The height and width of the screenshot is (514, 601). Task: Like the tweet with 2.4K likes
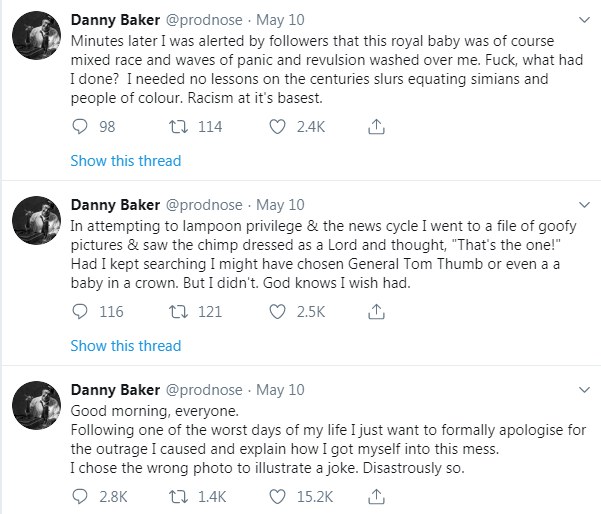pyautogui.click(x=277, y=126)
